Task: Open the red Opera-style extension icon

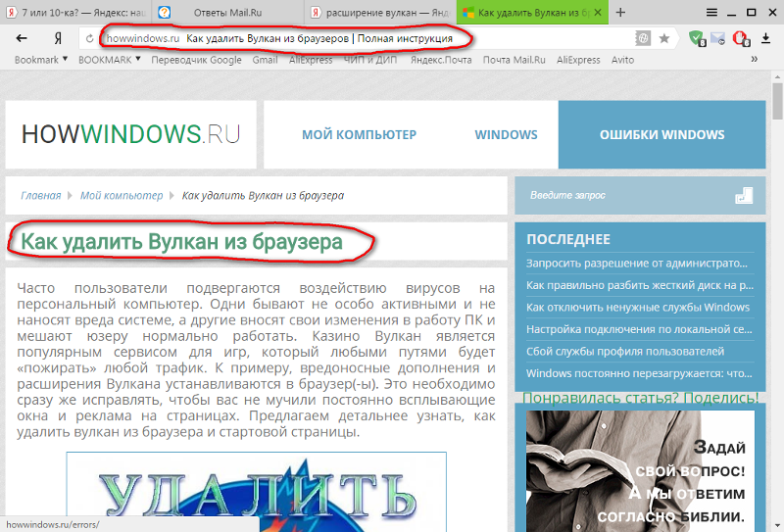Action: [741, 38]
